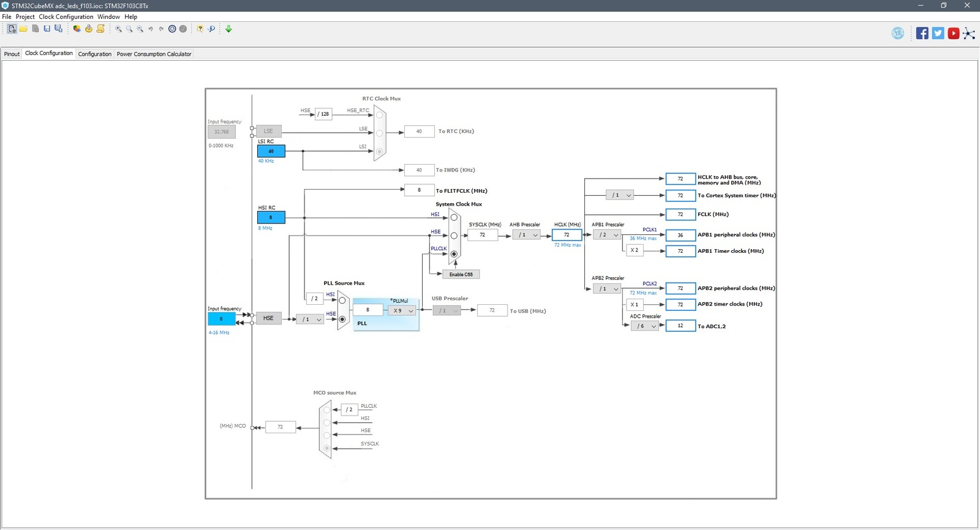Select HSI source in PLL Source Mux
This screenshot has width=980, height=530.
coord(342,300)
